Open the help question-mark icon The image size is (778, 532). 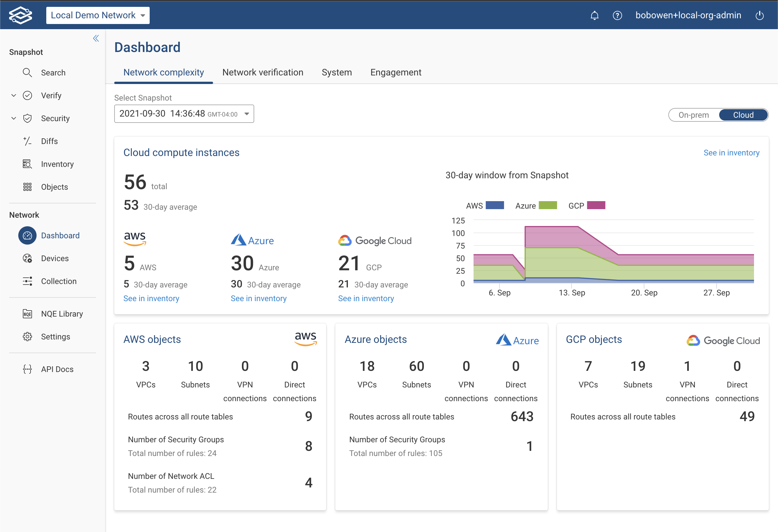coord(618,15)
